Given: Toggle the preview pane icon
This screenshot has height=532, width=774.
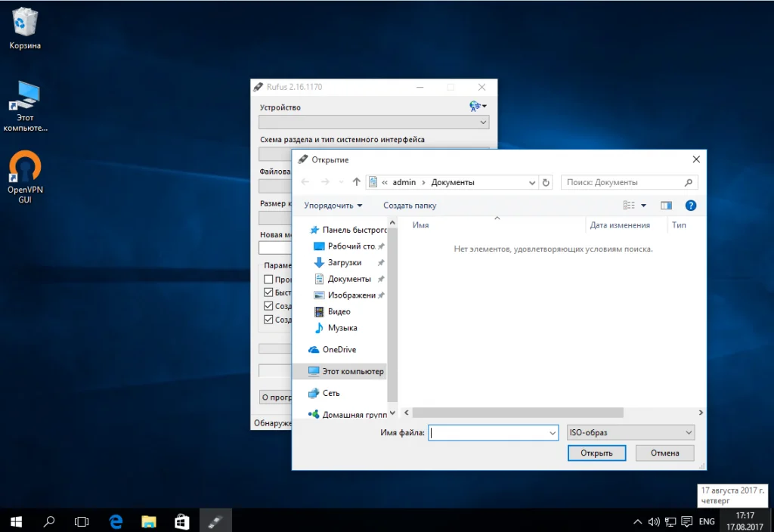Looking at the screenshot, I should [666, 206].
